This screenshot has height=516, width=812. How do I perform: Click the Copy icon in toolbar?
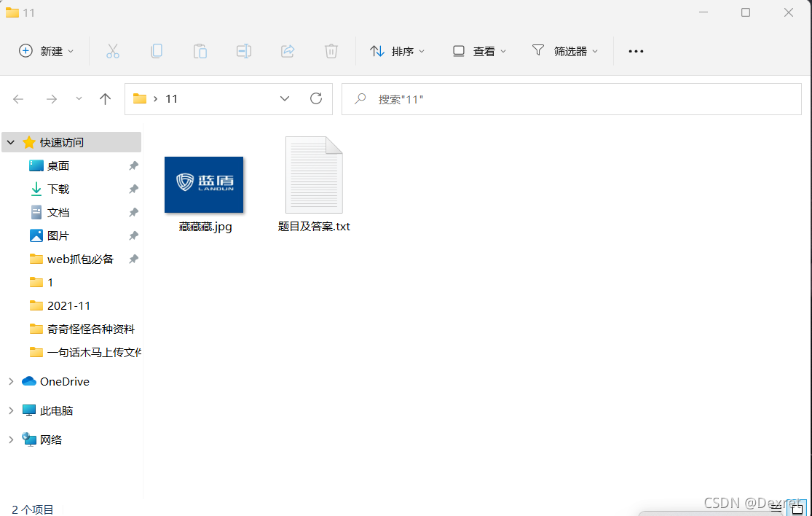(157, 51)
